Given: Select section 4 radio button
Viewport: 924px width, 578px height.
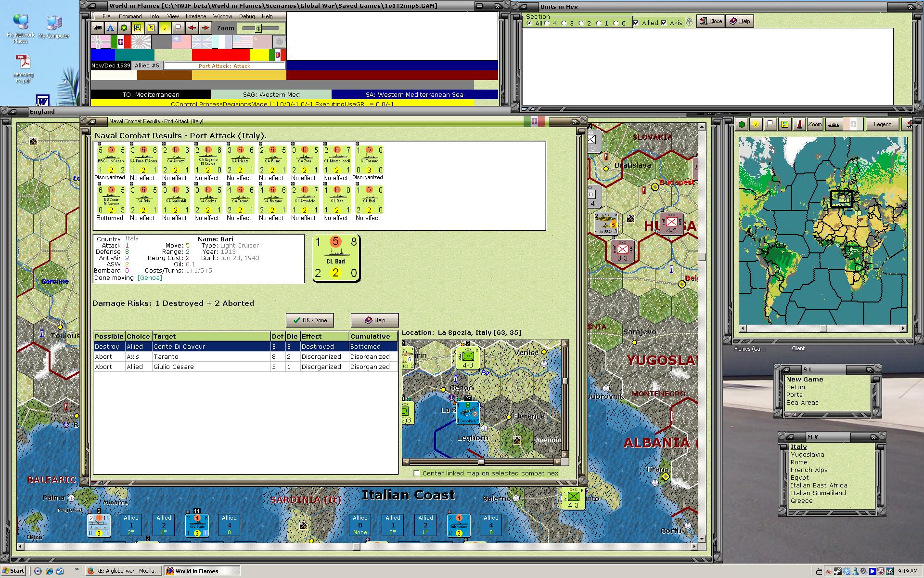Looking at the screenshot, I should click(547, 23).
